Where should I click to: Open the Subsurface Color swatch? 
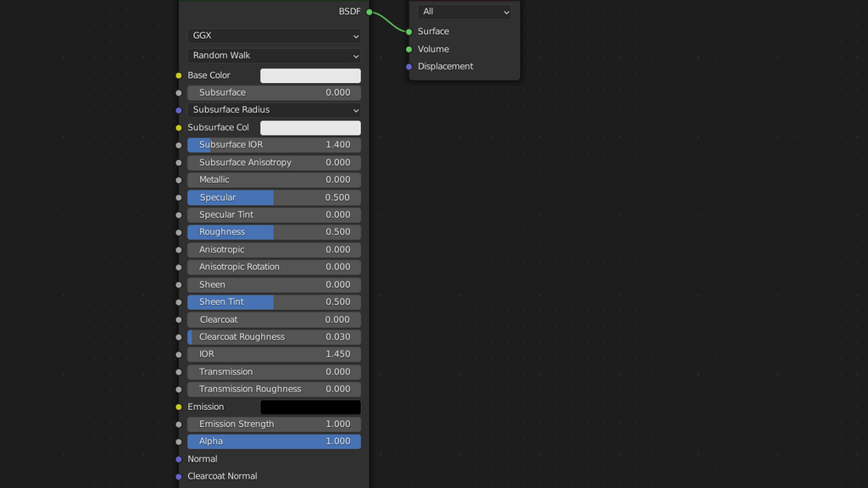pyautogui.click(x=312, y=127)
